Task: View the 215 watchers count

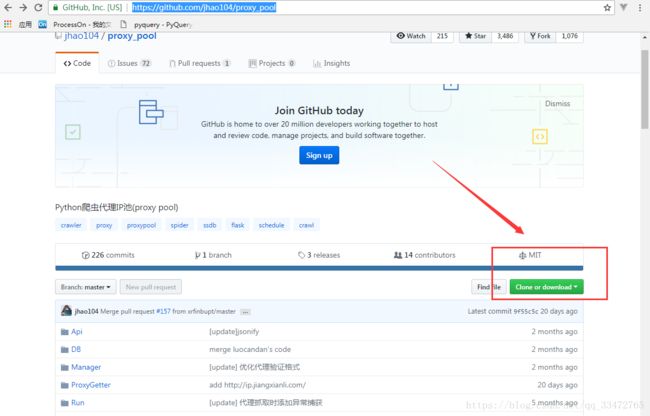Action: [x=442, y=36]
